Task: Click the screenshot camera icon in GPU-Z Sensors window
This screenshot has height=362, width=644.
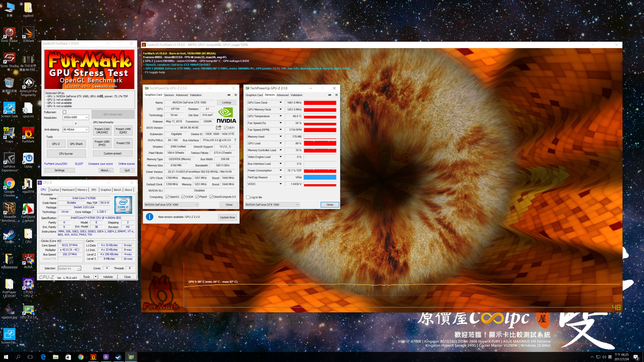Action: pos(330,95)
